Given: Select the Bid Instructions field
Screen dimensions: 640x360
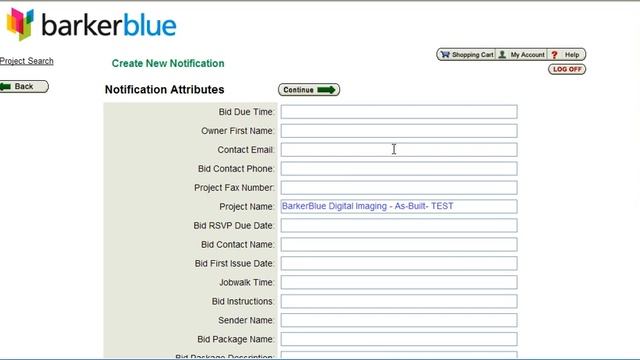Looking at the screenshot, I should coord(399,301).
